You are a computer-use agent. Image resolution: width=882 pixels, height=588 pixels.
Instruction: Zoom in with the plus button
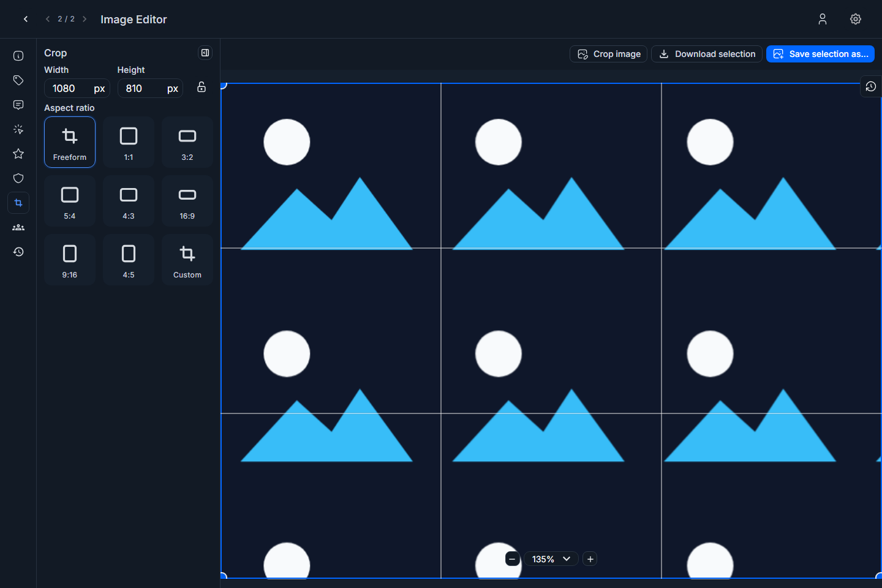(x=590, y=559)
